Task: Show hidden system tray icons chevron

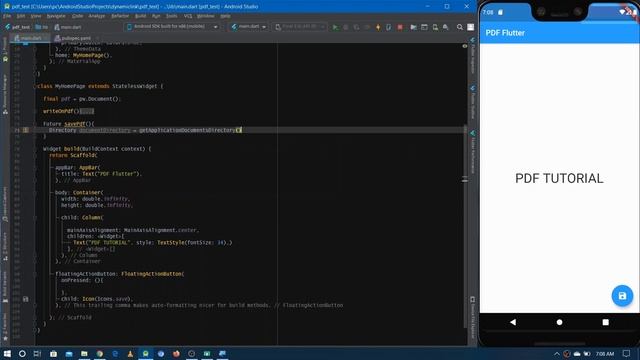Action: (x=556, y=353)
